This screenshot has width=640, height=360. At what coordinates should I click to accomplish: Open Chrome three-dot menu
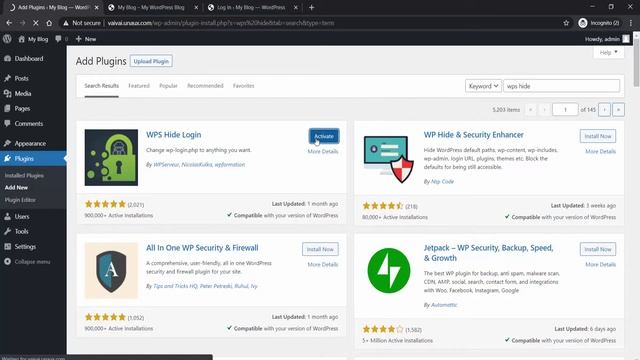pyautogui.click(x=631, y=23)
